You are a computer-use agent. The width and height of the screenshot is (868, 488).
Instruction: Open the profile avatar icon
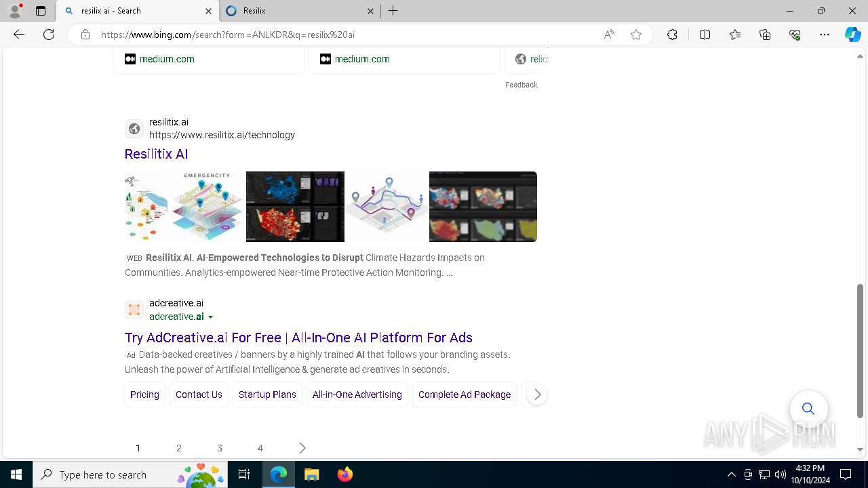14,11
